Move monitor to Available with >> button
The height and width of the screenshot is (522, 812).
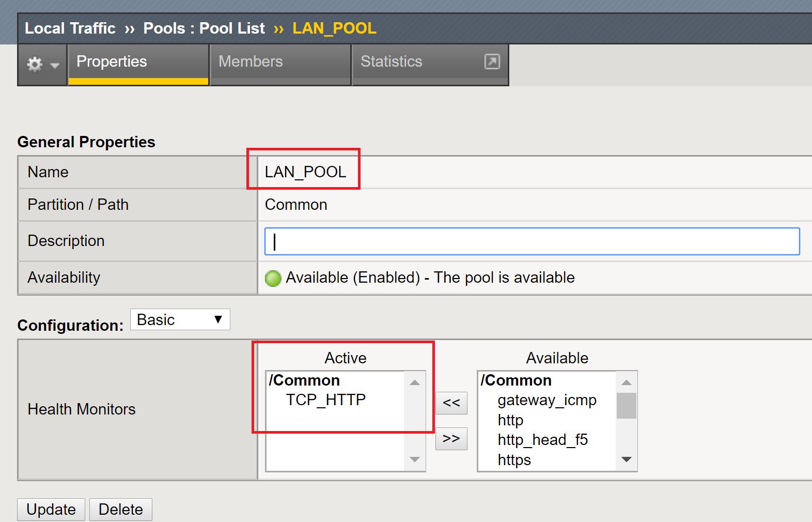pos(451,439)
